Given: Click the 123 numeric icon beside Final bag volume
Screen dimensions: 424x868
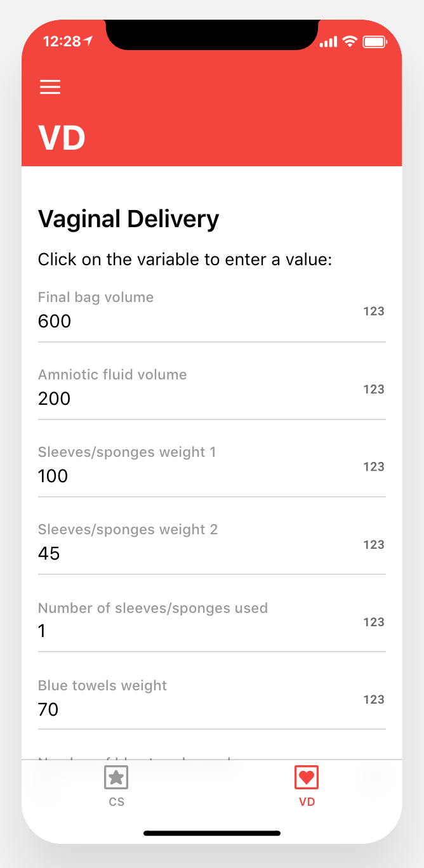Looking at the screenshot, I should [x=374, y=311].
